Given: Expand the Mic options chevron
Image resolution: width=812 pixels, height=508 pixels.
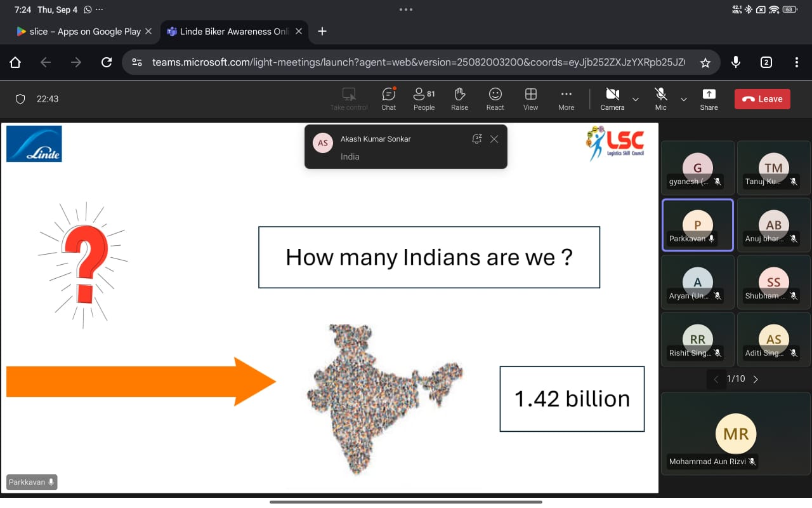Looking at the screenshot, I should tap(683, 99).
